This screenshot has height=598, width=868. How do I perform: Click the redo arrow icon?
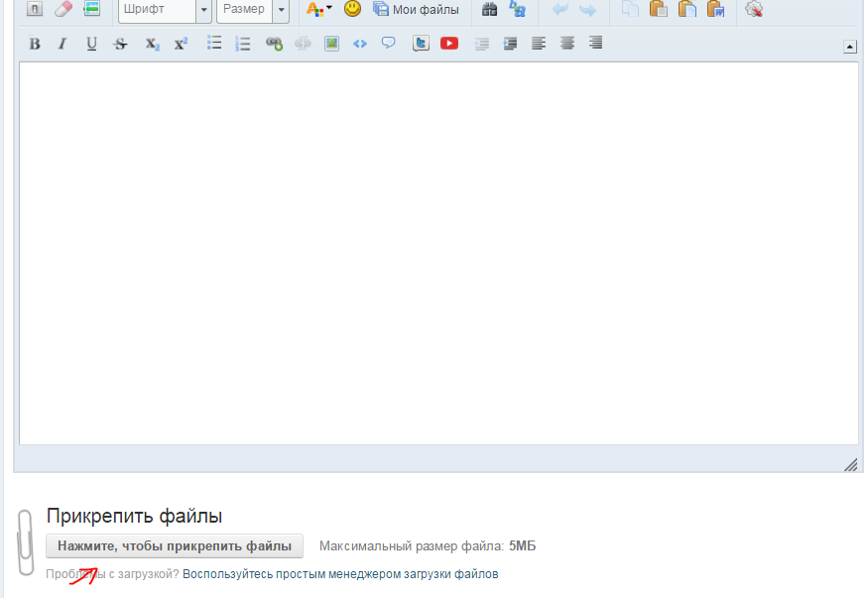pos(588,9)
